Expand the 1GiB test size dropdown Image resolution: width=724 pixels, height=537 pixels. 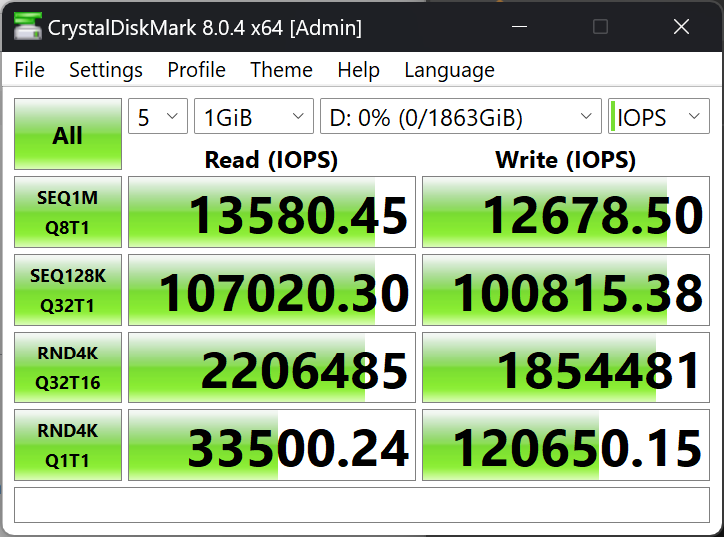point(253,117)
